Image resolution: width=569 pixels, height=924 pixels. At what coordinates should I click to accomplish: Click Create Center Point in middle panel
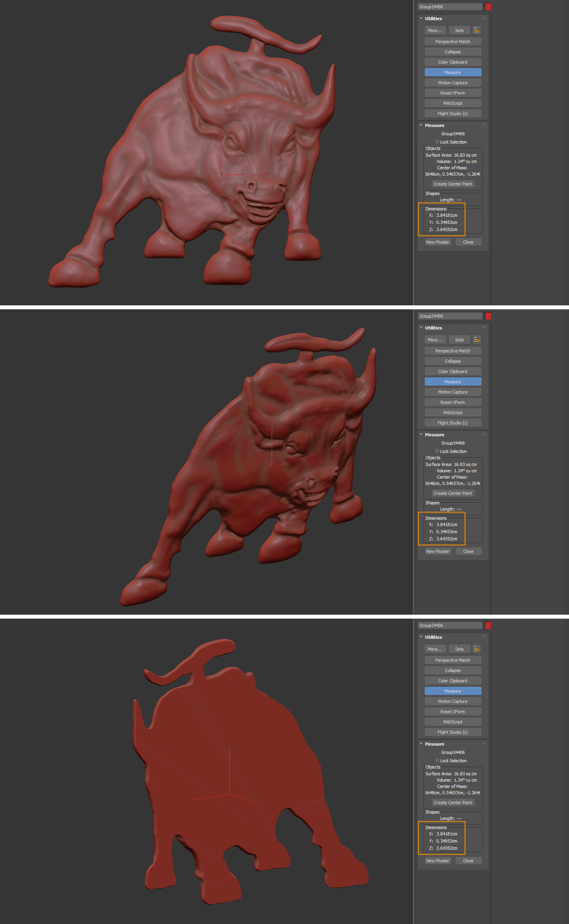pos(453,493)
